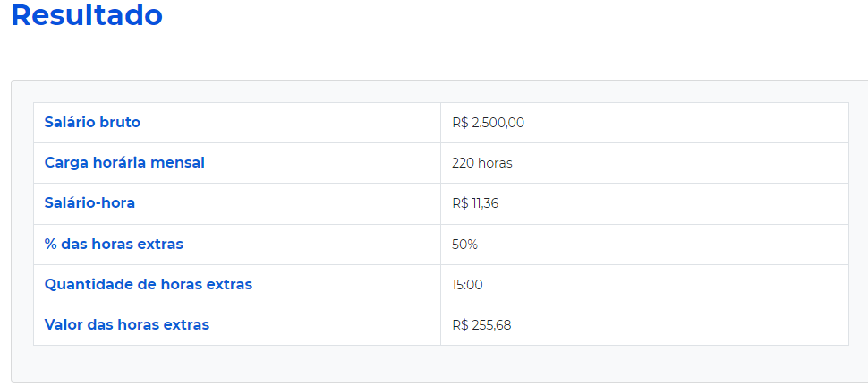This screenshot has height=387, width=868.
Task: Click the R$ 255,68 overtime total
Action: point(481,325)
